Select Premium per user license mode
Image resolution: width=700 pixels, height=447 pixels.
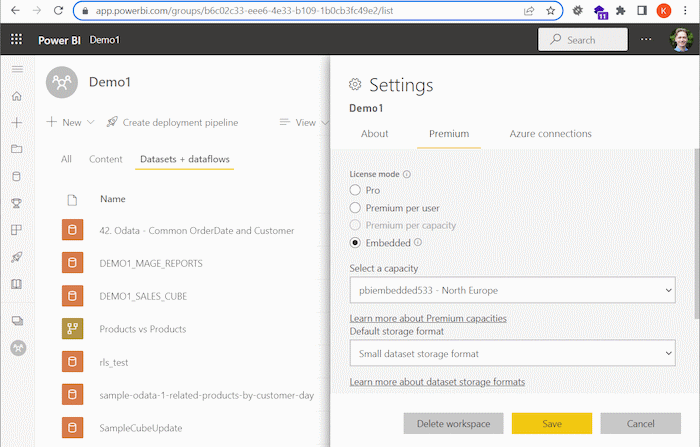pyautogui.click(x=355, y=208)
